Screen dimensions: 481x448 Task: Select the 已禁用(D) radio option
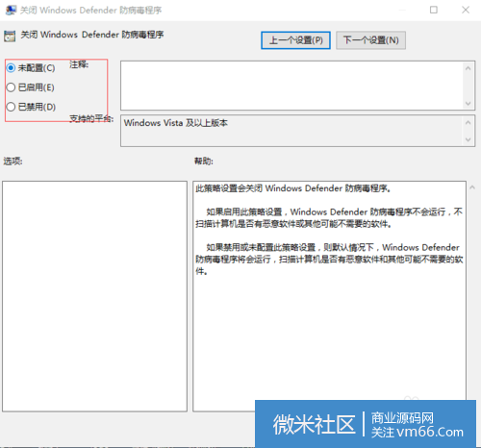pos(31,107)
